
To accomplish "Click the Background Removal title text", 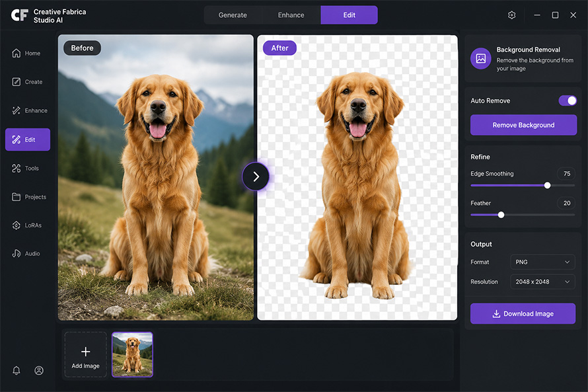I will click(x=529, y=50).
